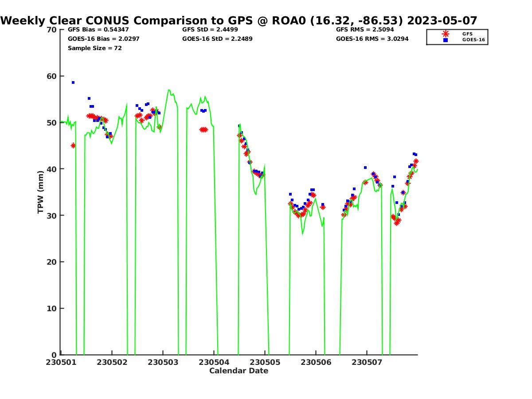Click the red GFS asterisk legend marker
Screen dimensions: 532x399
pyautogui.click(x=446, y=34)
